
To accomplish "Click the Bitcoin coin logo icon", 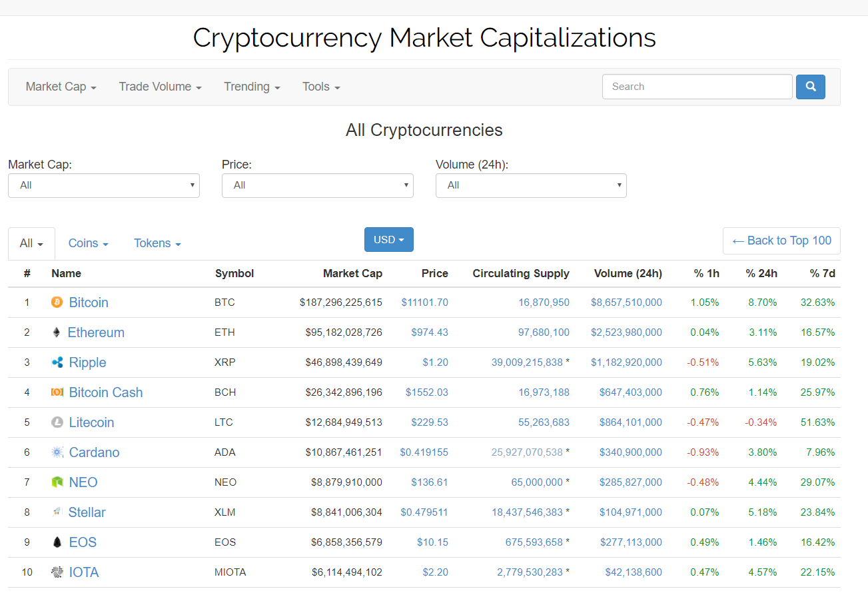I will (57, 302).
